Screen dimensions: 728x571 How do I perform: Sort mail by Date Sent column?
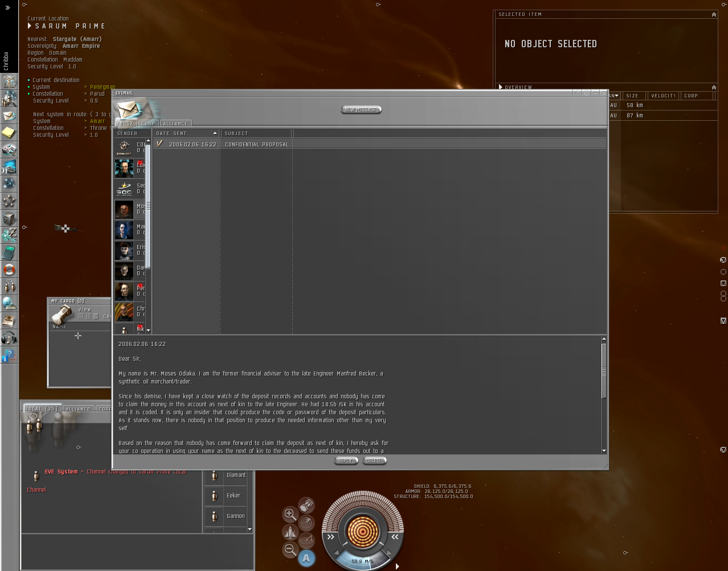click(x=186, y=133)
